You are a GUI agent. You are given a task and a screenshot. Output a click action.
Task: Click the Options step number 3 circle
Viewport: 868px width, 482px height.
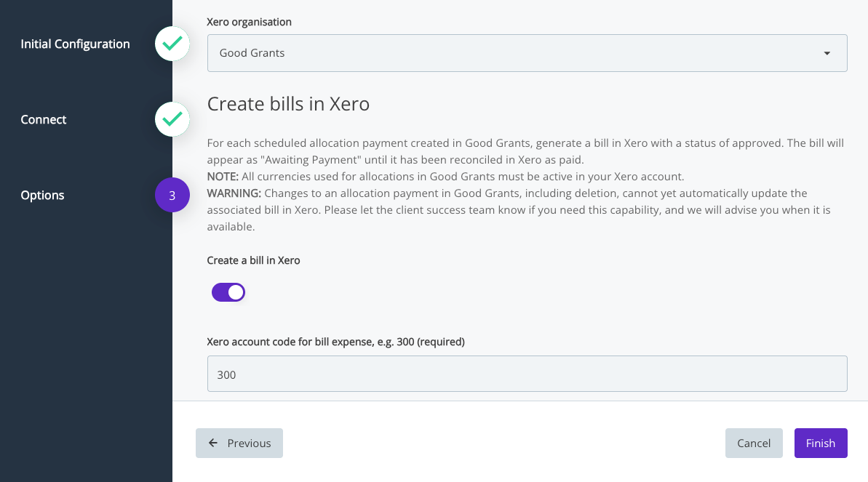point(172,196)
